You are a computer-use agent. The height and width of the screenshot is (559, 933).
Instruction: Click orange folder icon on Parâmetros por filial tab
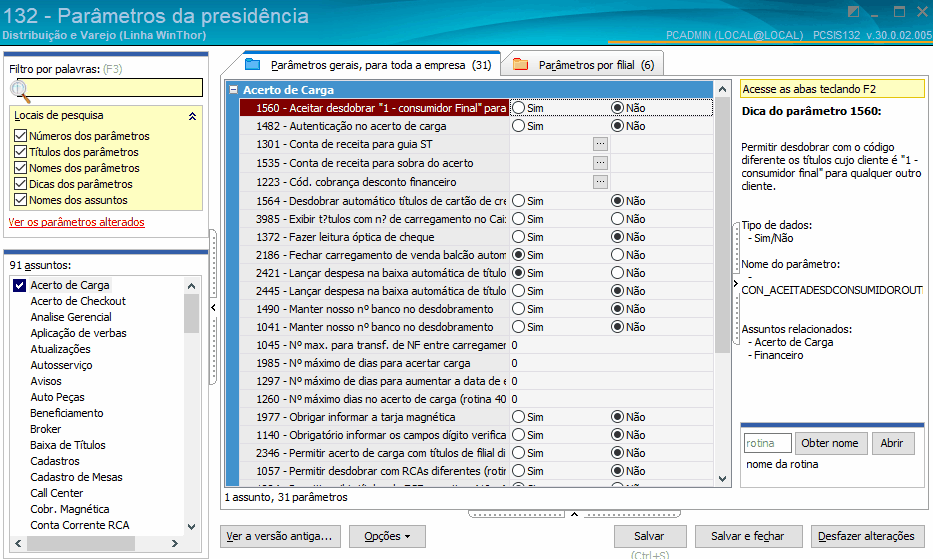[x=521, y=64]
